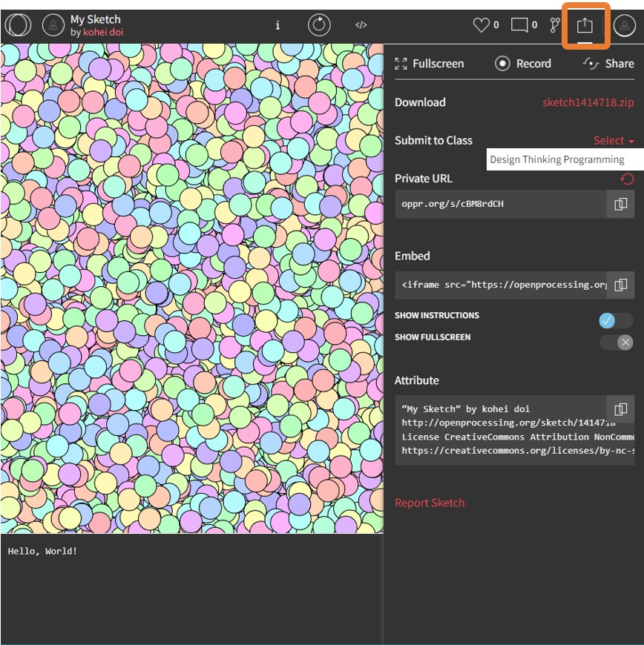Copy the attribution text
This screenshot has width=644, height=645.
coord(620,409)
